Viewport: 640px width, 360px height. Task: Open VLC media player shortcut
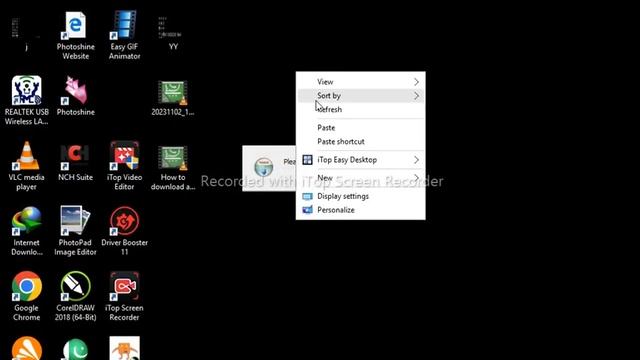tap(27, 166)
